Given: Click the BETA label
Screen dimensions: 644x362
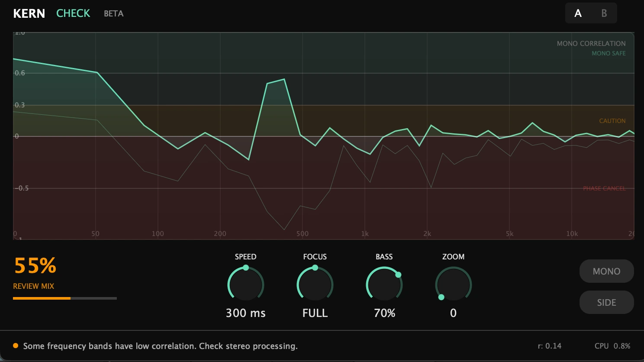Looking at the screenshot, I should coord(113,13).
